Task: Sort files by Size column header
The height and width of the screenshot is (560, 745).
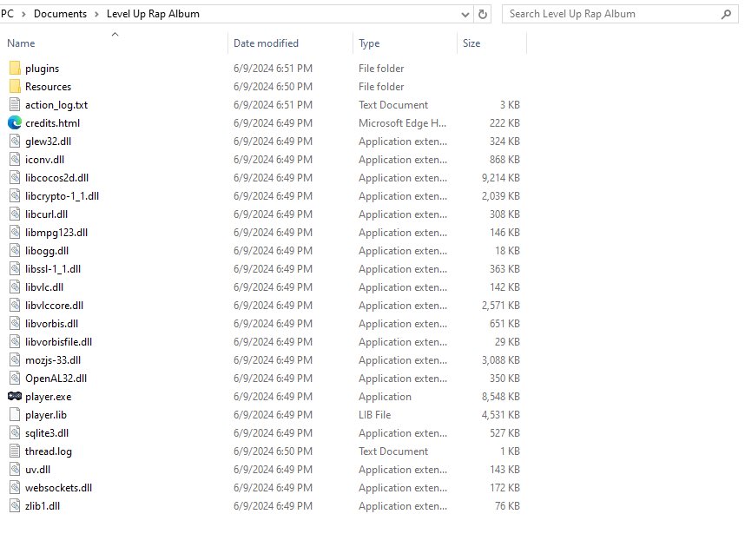Action: [471, 43]
